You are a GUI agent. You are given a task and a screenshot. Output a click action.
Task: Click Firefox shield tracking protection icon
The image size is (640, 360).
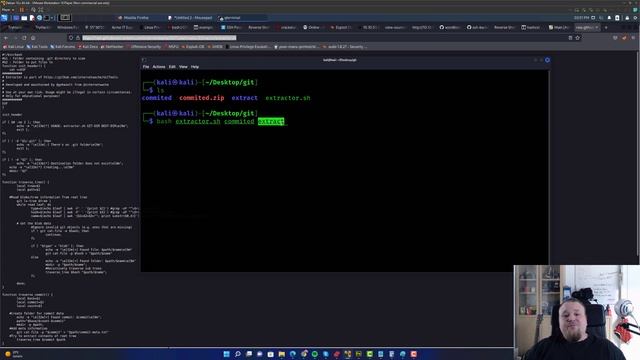[71, 38]
